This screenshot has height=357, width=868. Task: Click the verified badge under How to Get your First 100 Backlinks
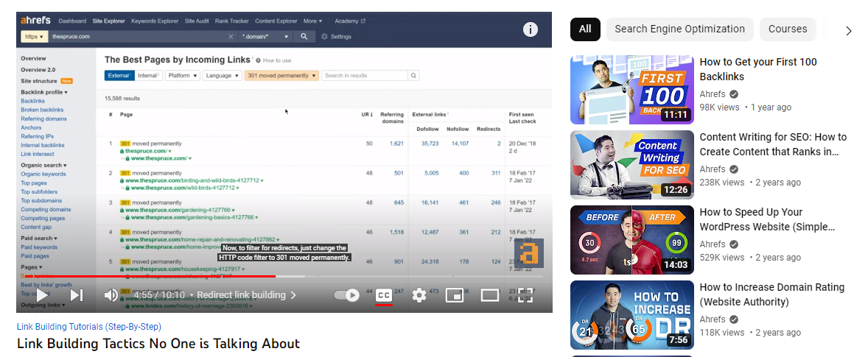click(733, 94)
